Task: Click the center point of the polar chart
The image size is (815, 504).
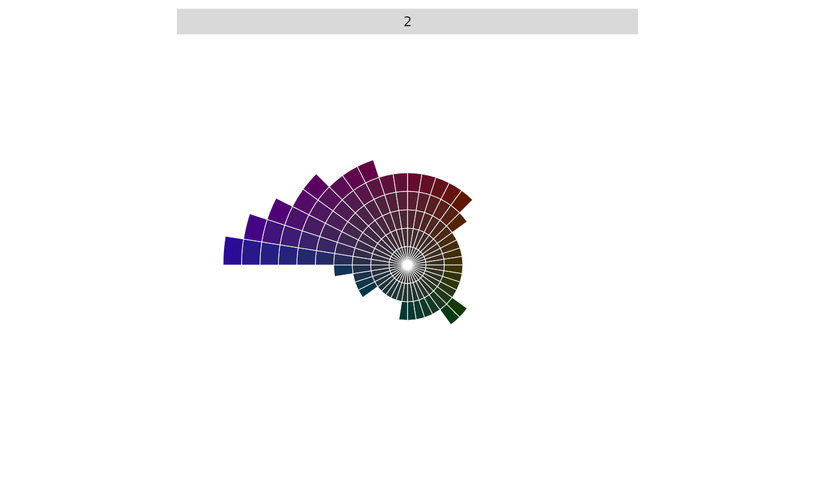Action: [408, 265]
